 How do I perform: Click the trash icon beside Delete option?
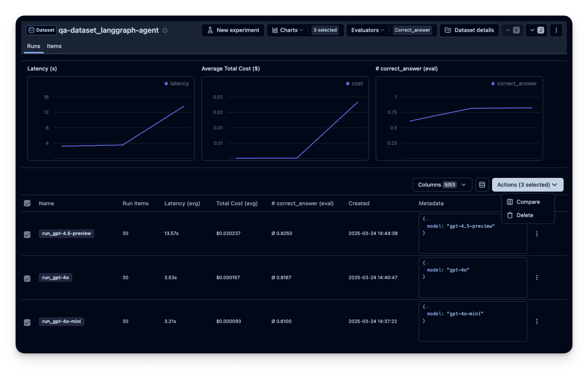(x=510, y=215)
